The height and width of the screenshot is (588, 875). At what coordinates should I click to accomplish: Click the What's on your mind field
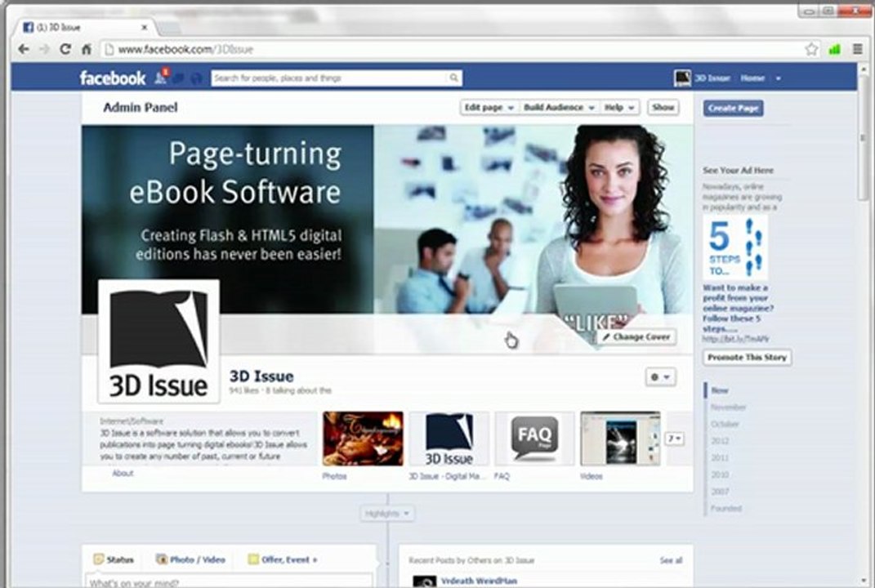[229, 581]
